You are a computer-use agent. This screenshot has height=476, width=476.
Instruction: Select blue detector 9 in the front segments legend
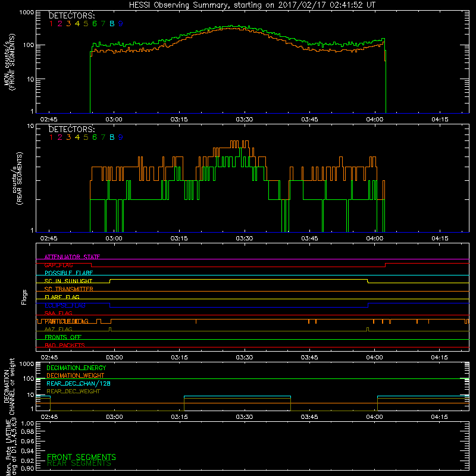121,23
